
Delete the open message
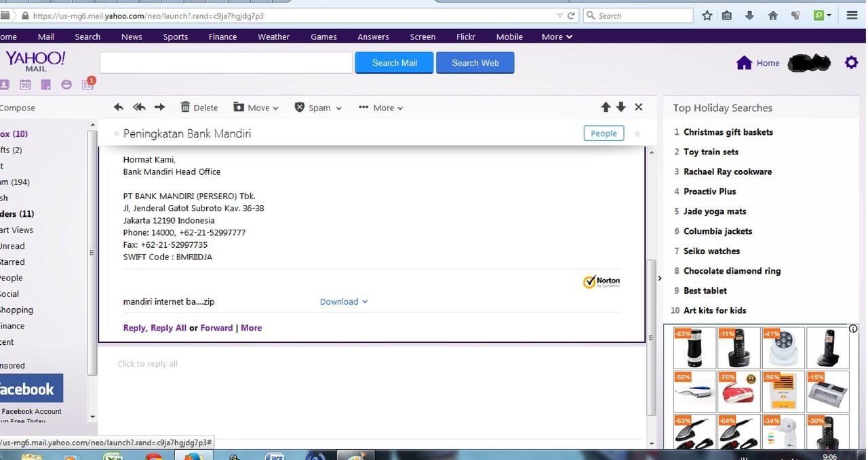[x=199, y=107]
